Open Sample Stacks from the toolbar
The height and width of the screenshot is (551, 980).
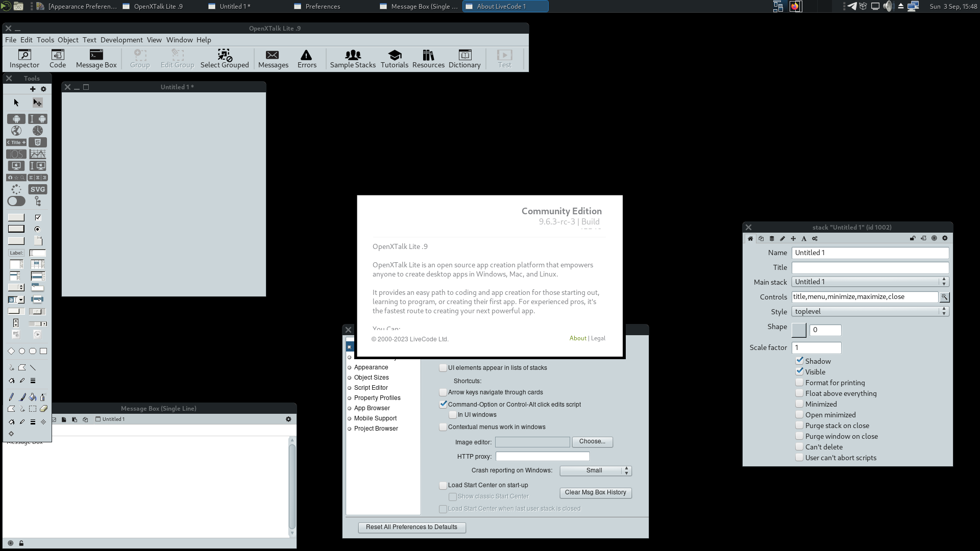pyautogui.click(x=353, y=59)
